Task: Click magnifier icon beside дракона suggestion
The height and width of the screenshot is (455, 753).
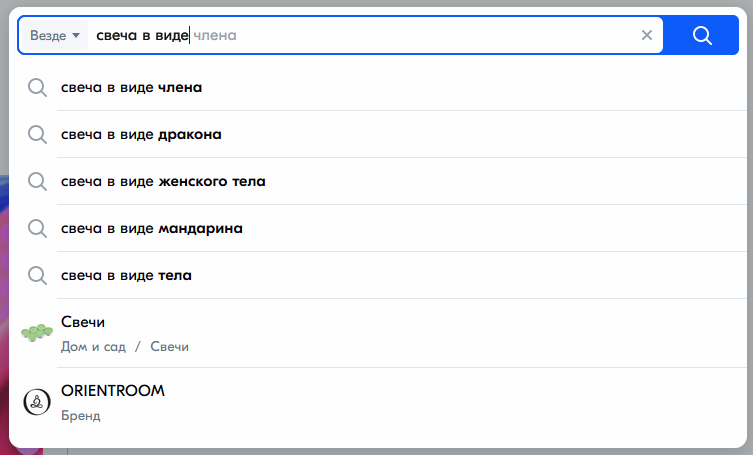Action: click(x=37, y=135)
